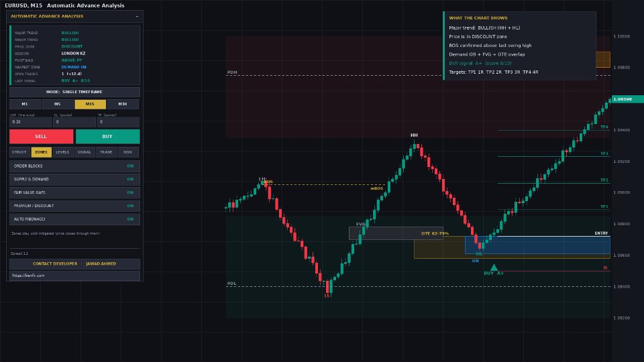The height and width of the screenshot is (362, 644).
Task: Click the Major Trend BULLISH value
Action: tap(70, 33)
